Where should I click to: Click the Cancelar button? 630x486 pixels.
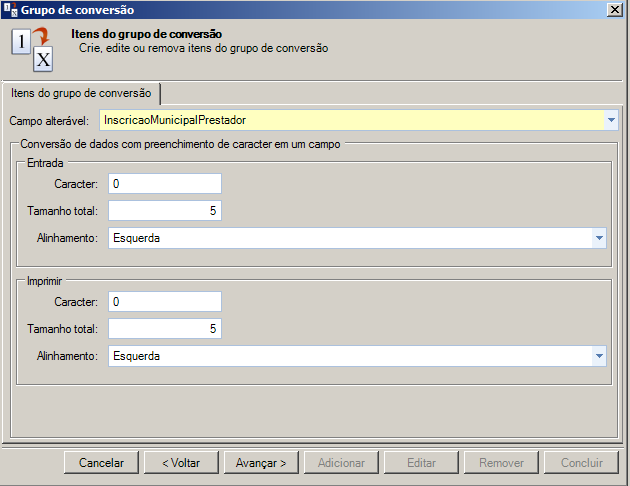[101, 463]
